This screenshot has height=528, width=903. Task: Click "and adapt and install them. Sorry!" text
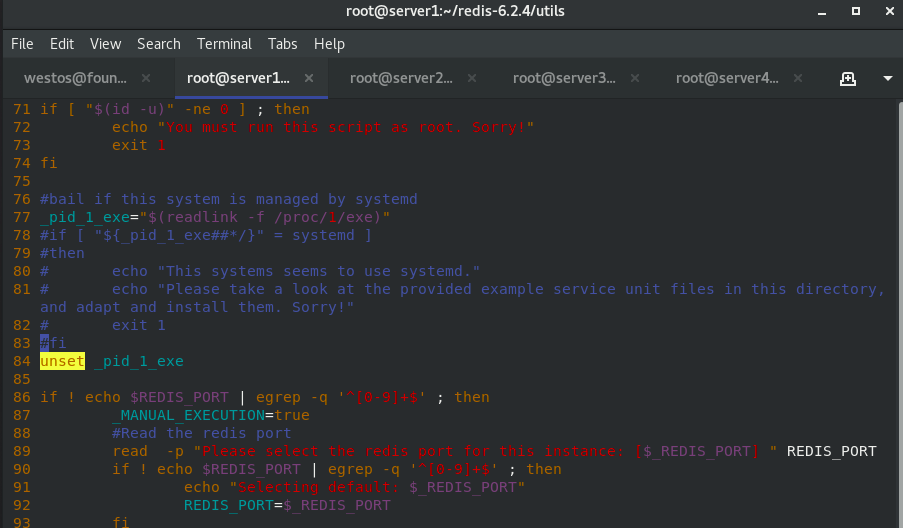tap(197, 307)
